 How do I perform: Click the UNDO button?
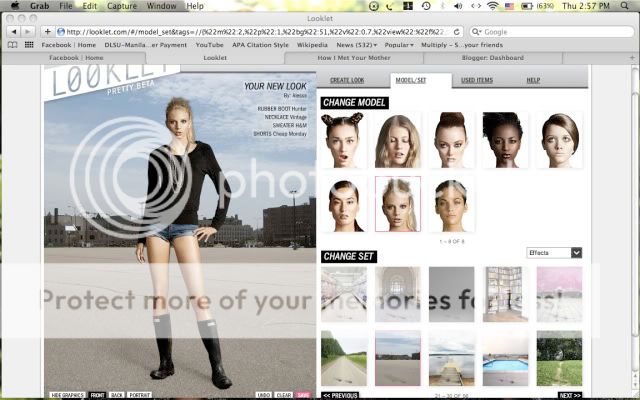click(x=264, y=395)
